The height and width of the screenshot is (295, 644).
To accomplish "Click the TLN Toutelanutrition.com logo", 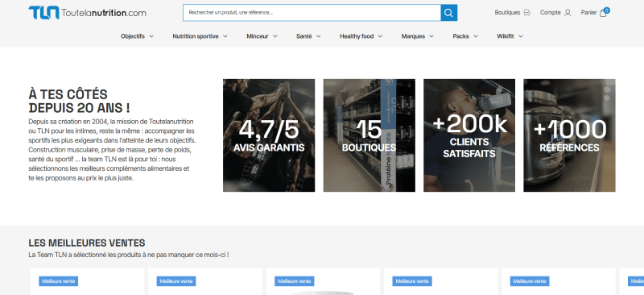I will 87,12.
